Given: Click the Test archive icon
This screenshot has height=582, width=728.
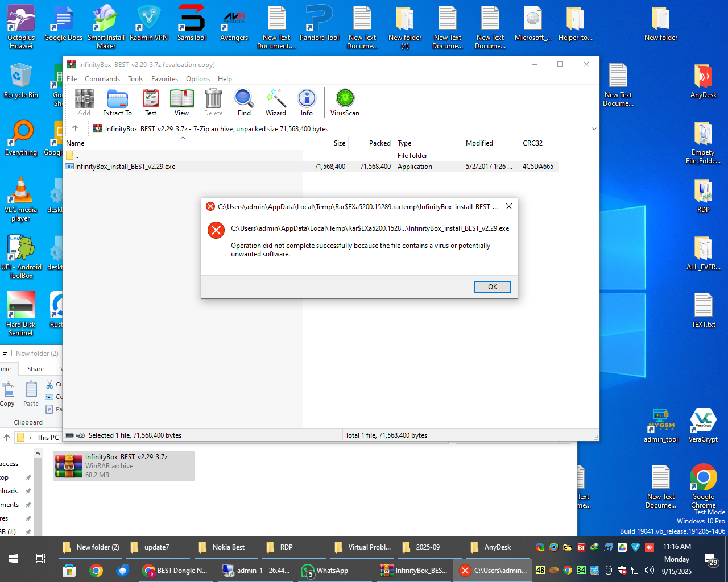Looking at the screenshot, I should [x=151, y=102].
